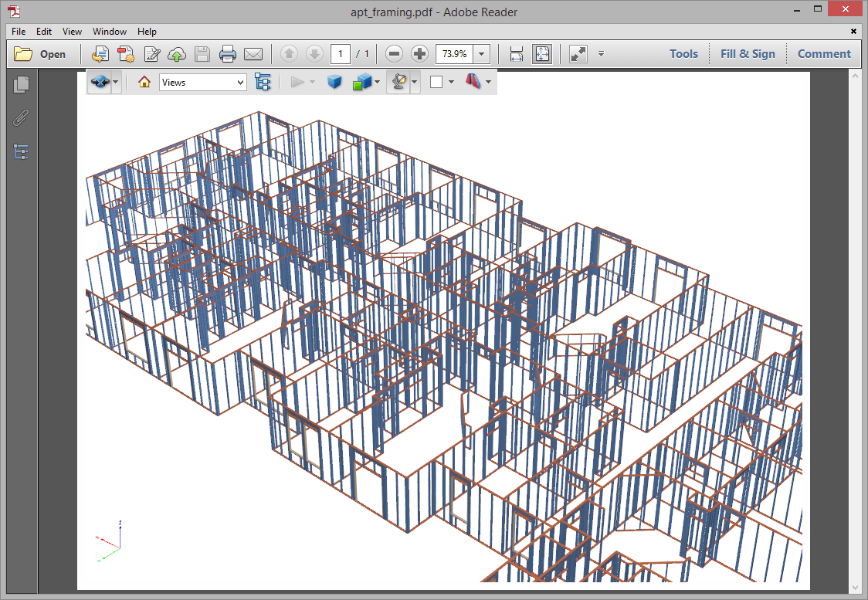This screenshot has width=868, height=600.
Task: Click the sign document pen icon
Action: pyautogui.click(x=151, y=54)
